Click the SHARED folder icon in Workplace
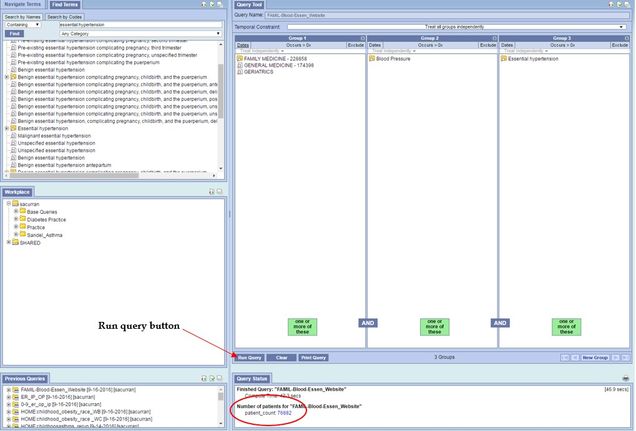636x431 pixels. (14, 242)
